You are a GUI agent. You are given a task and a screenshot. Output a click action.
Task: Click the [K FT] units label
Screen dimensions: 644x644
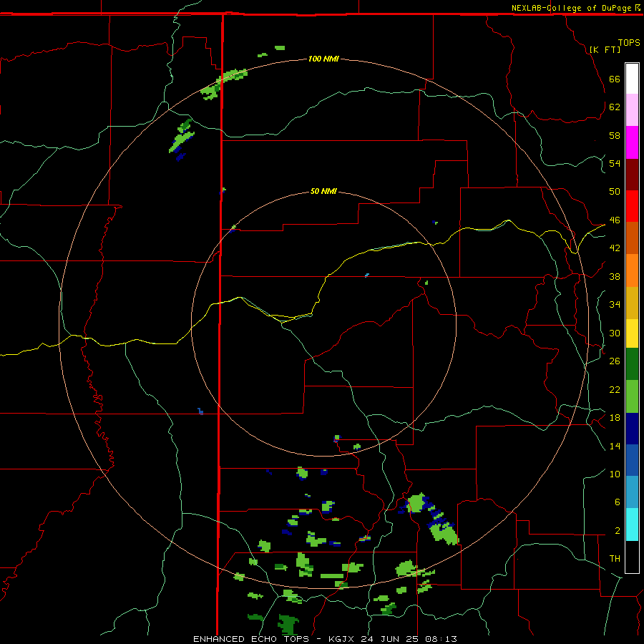[605, 49]
